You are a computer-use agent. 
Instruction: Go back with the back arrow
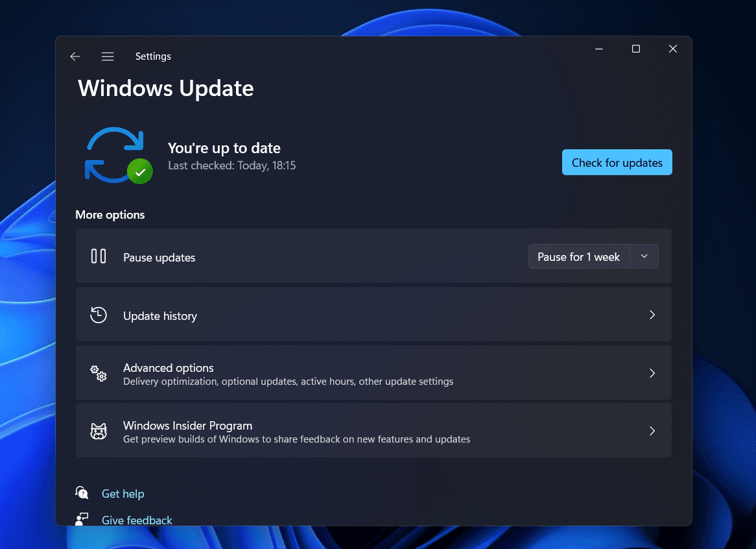[75, 56]
